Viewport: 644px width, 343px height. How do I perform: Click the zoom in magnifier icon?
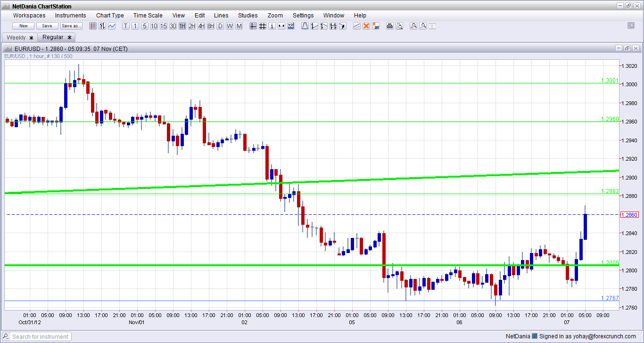[x=413, y=26]
